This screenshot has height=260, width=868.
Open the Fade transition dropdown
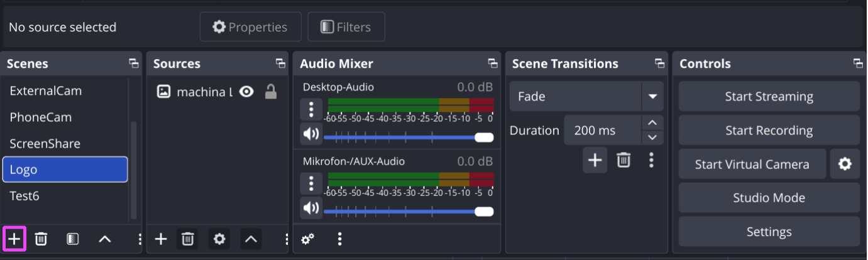652,97
